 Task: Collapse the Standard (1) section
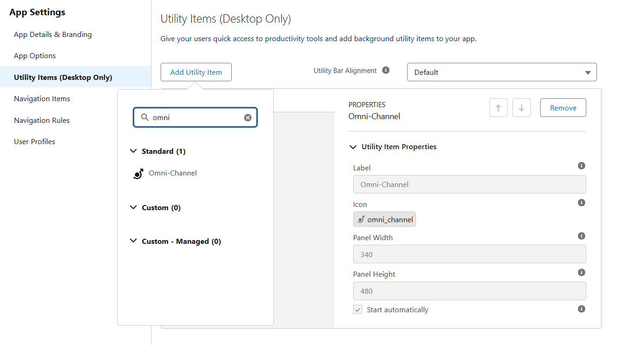coord(133,151)
